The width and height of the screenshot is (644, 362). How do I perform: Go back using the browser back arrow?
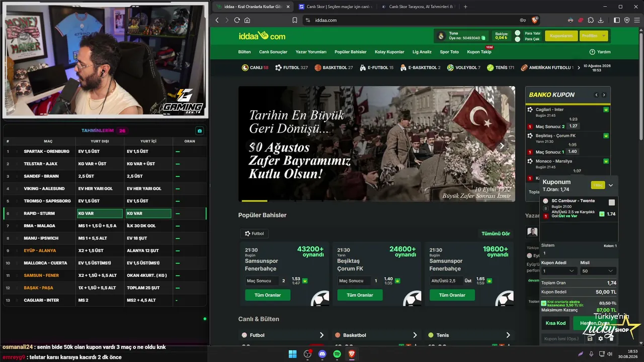click(x=217, y=20)
